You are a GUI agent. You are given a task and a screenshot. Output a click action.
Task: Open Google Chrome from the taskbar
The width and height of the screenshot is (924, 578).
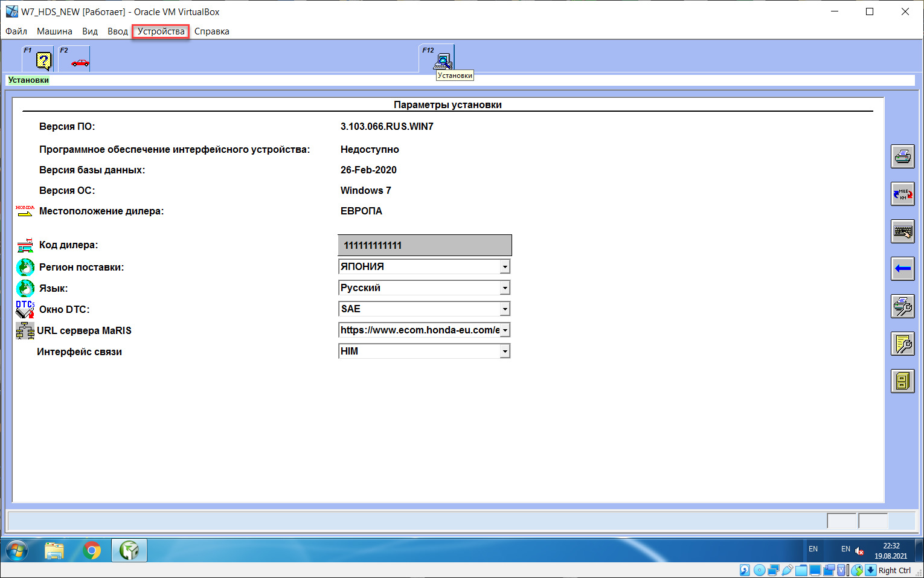[x=92, y=551]
